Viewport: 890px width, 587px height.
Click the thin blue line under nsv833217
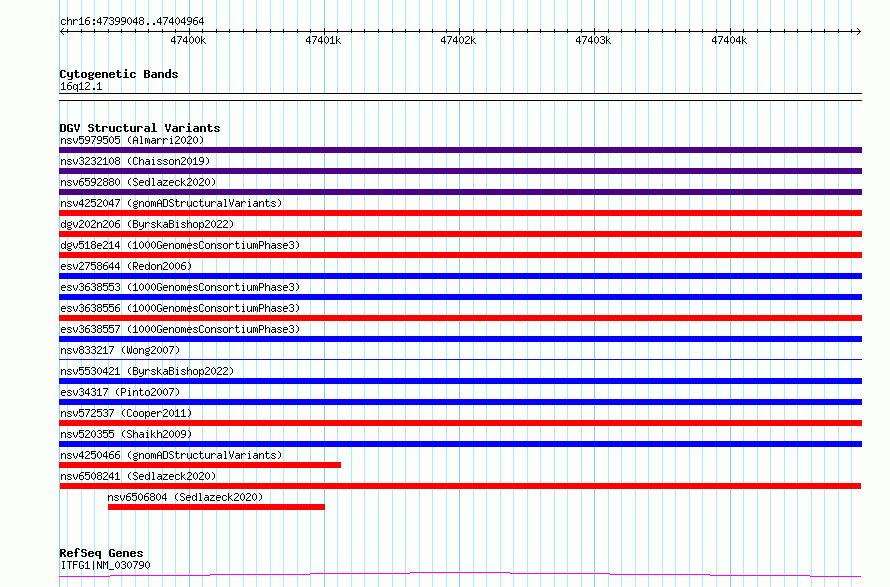point(460,359)
